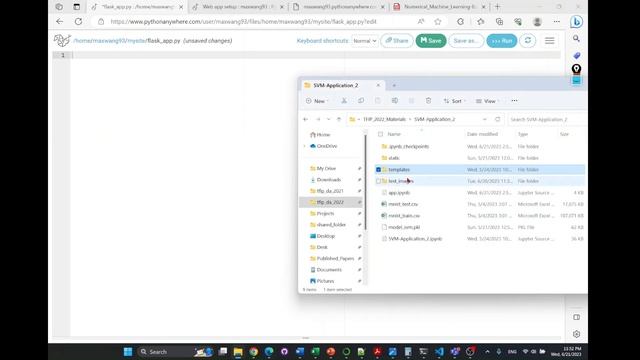Screen dimensions: 640x360
Task: Open the View dropdown in File Explorer
Action: (x=488, y=101)
